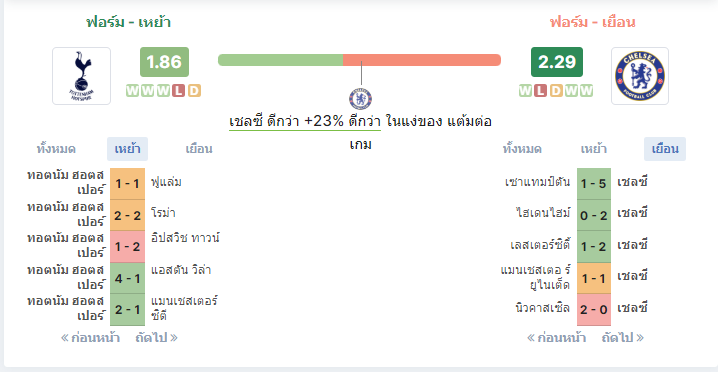Open Newcastle 2 - 0 Chelsea score
718x372 pixels.
tap(593, 310)
